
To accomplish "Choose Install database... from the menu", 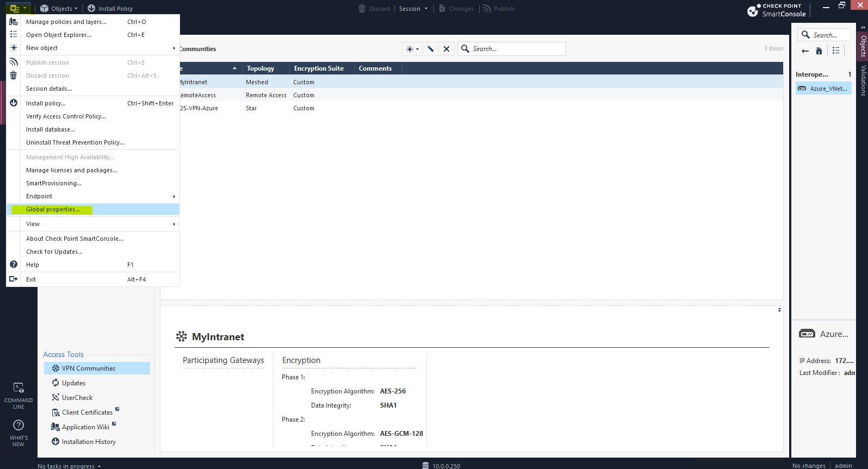I will click(93, 129).
